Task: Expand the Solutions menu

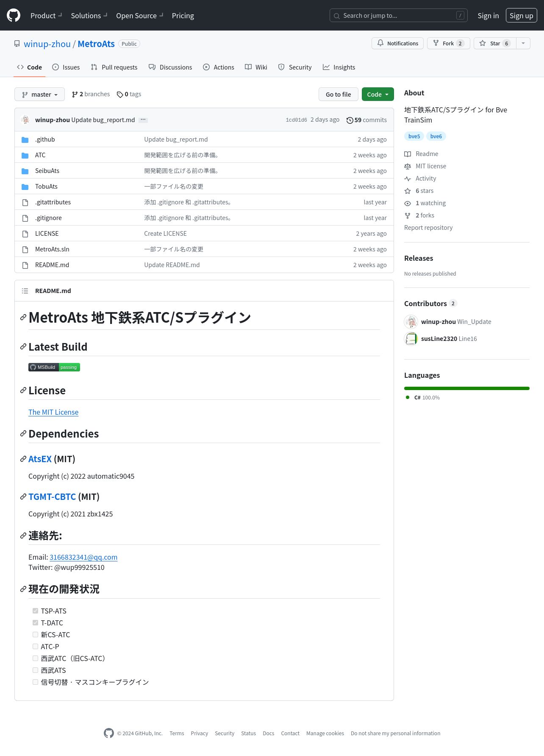Action: click(89, 15)
